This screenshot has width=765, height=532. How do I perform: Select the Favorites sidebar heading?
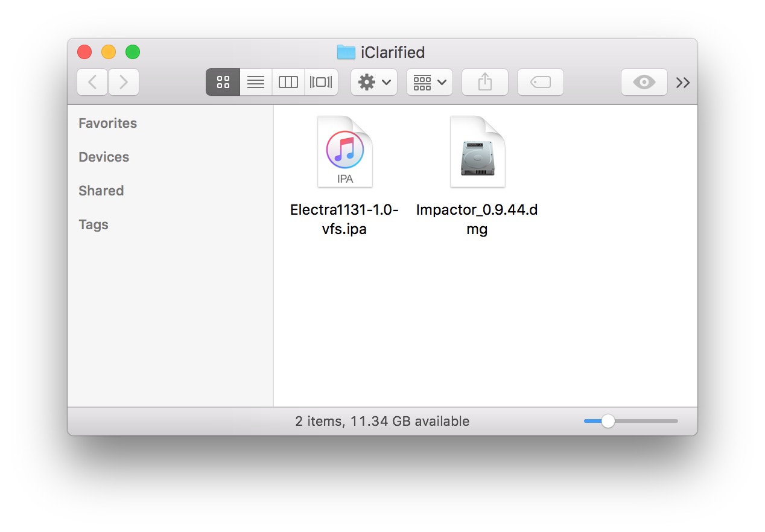108,123
